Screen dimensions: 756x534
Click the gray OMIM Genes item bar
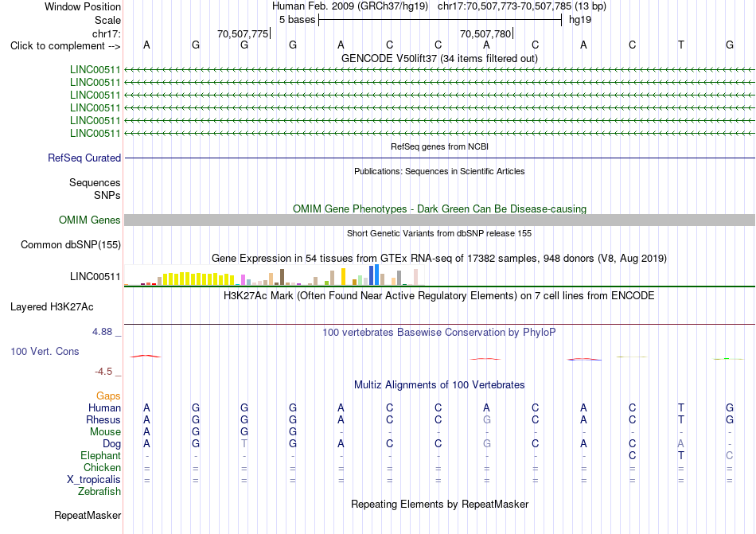439,220
